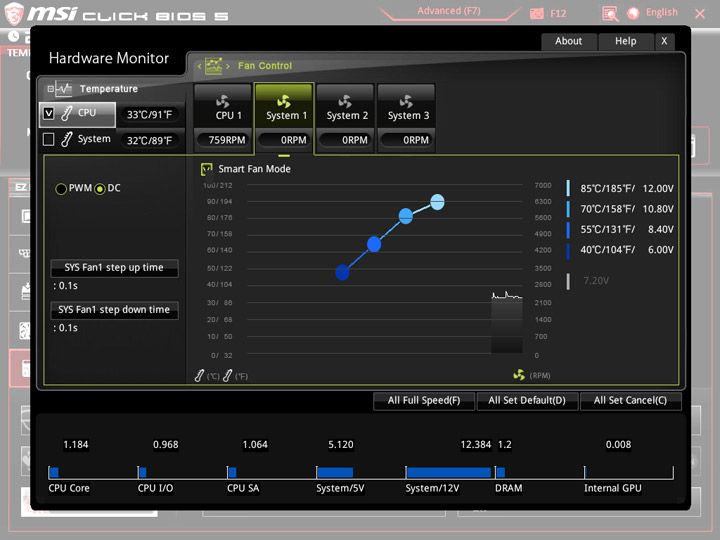Click the English language label
The width and height of the screenshot is (720, 540).
tap(661, 12)
